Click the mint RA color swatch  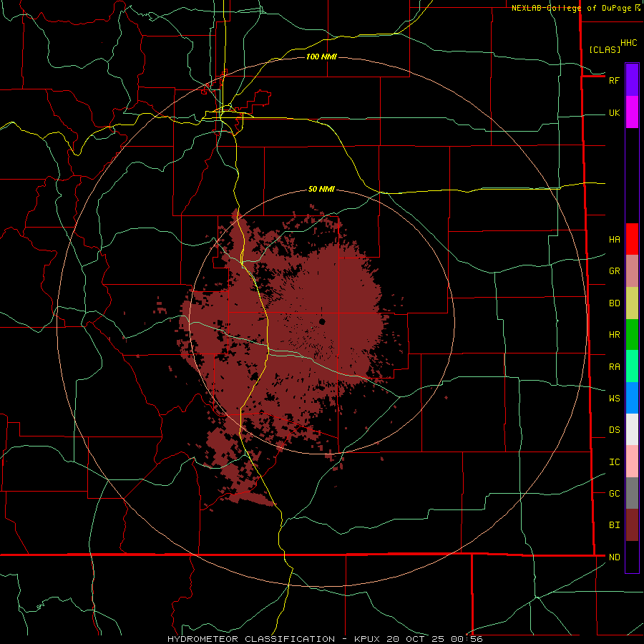[x=632, y=366]
